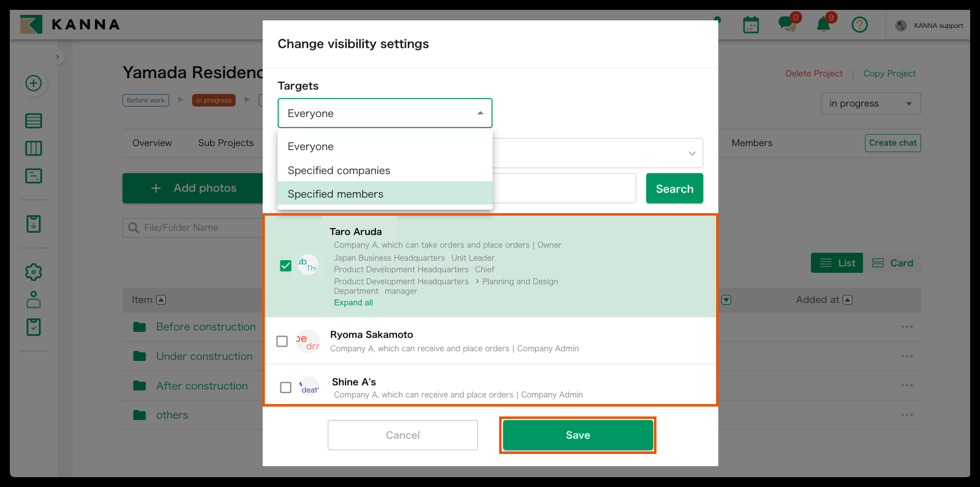Screen dimensions: 980x487
Task: Open project list view from the sidebar
Action: coord(34,121)
